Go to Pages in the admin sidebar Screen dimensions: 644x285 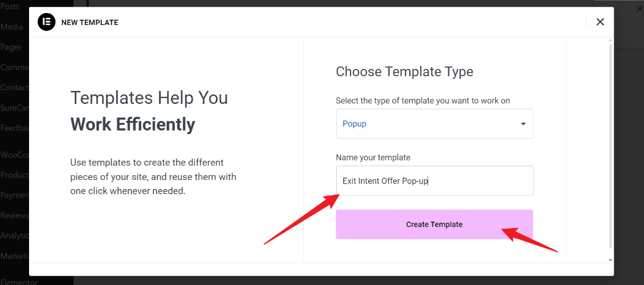click(11, 47)
